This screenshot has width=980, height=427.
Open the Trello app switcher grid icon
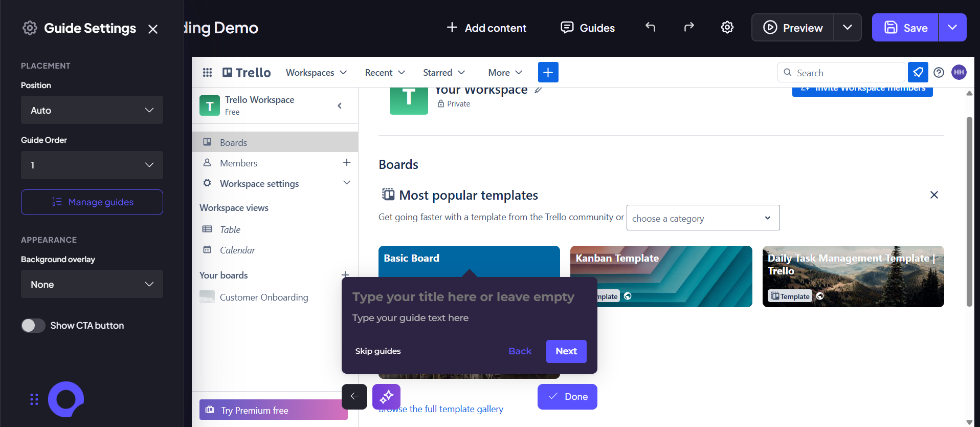pos(207,73)
